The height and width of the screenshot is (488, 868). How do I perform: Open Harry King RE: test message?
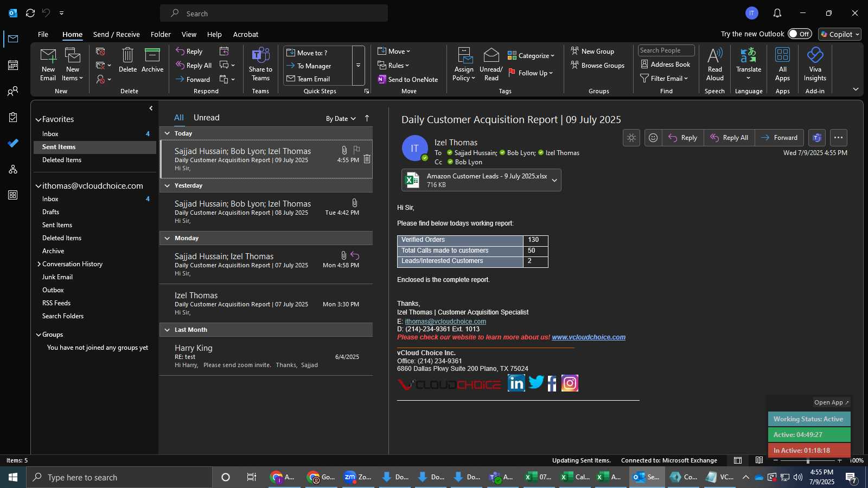(x=266, y=356)
